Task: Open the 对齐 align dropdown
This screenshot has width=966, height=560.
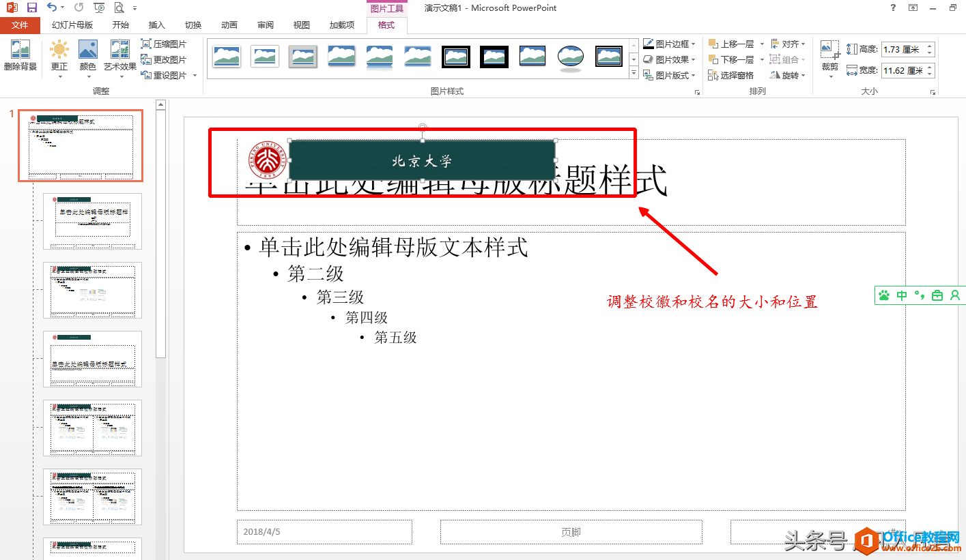Action: point(788,42)
